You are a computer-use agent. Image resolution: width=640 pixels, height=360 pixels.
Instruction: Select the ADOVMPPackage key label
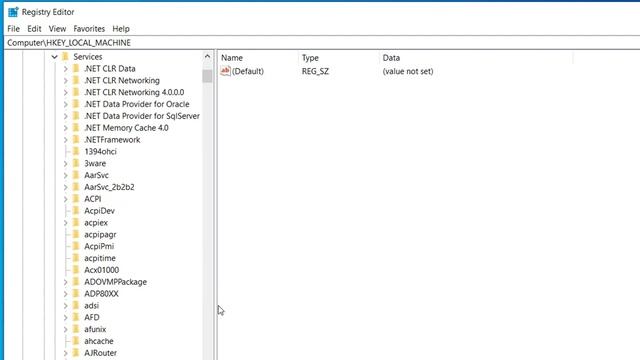[x=116, y=282]
